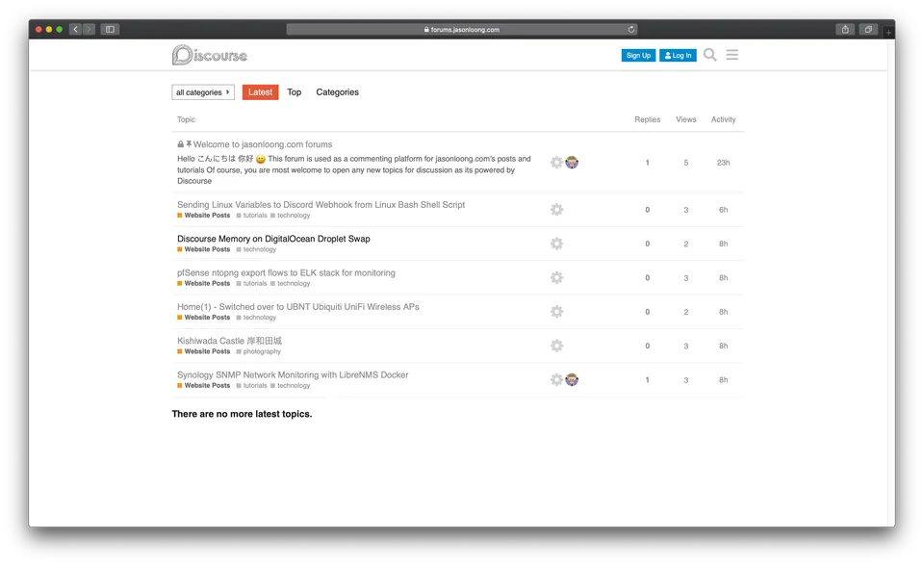Click the 23h activity of Welcome topic

[723, 163]
